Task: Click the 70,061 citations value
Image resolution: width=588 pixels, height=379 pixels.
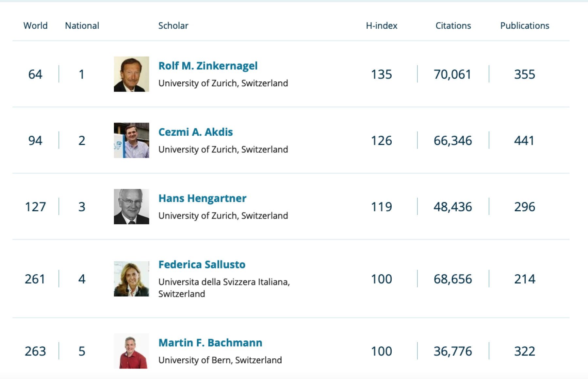Action: pyautogui.click(x=452, y=74)
